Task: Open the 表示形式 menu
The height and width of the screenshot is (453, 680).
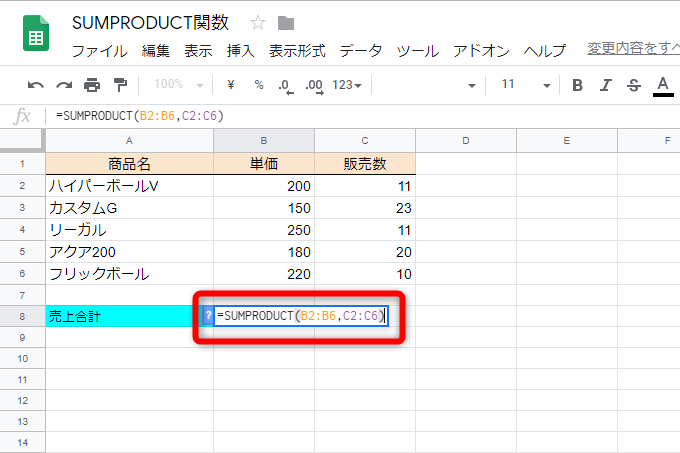Action: 297,51
